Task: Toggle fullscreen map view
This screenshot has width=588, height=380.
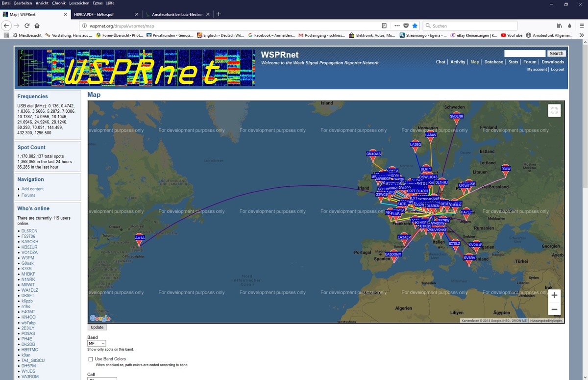Action: 554,111
